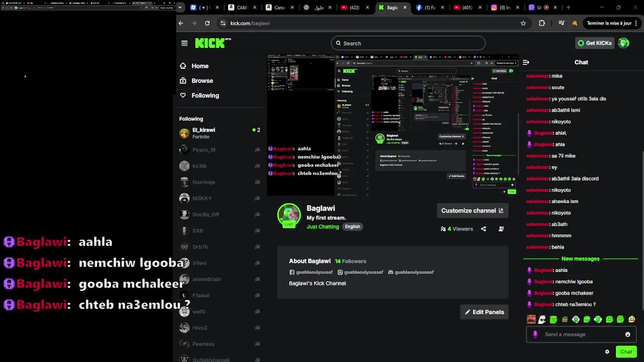Click the share stream icon
Screen dimensions: 644x362
[484, 229]
